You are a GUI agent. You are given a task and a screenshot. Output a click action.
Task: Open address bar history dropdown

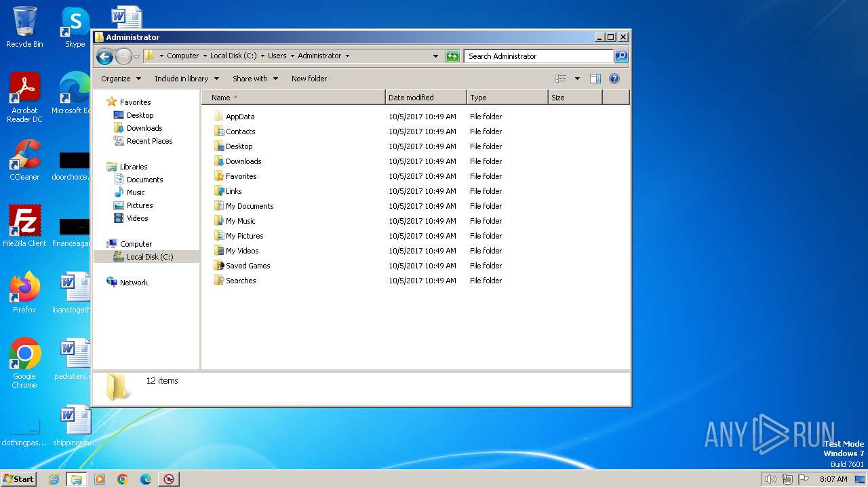(x=435, y=56)
